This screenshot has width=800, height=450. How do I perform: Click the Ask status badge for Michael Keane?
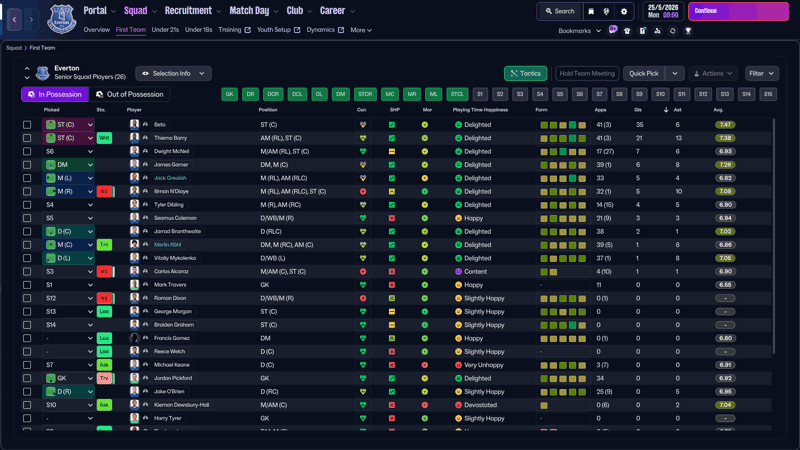pyautogui.click(x=104, y=365)
